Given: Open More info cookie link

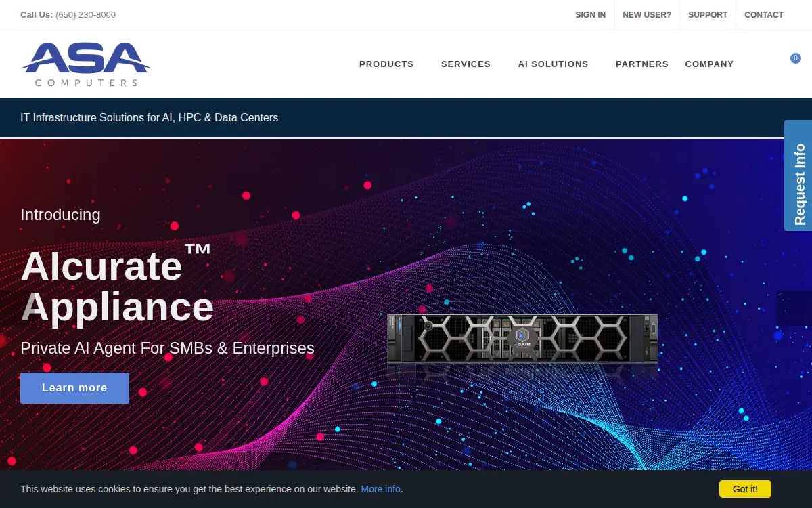Looking at the screenshot, I should point(380,489).
